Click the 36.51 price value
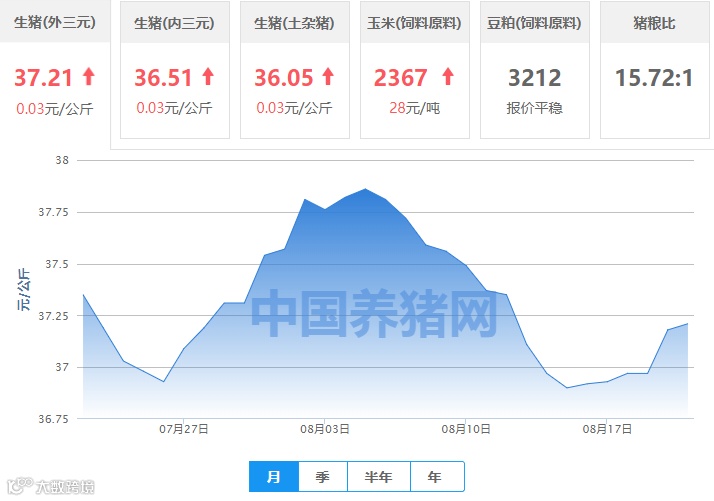Image resolution: width=714 pixels, height=501 pixels. (x=163, y=77)
